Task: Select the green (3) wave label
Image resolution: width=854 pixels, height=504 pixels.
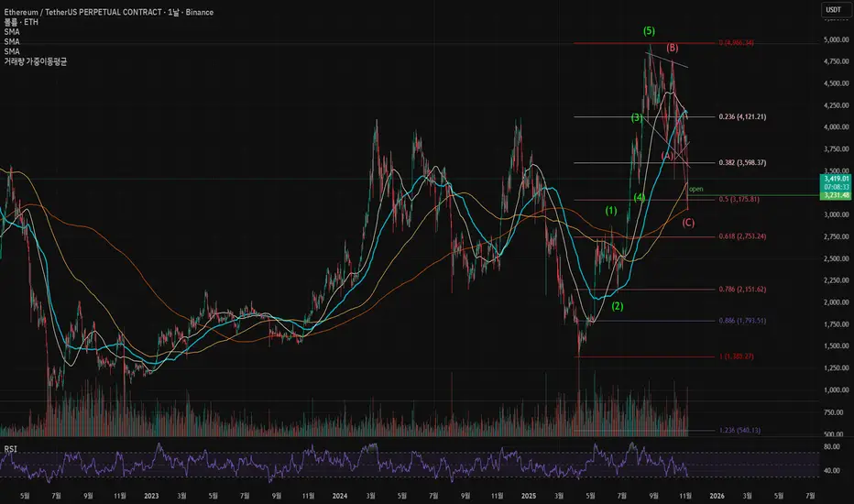Action: 637,117
